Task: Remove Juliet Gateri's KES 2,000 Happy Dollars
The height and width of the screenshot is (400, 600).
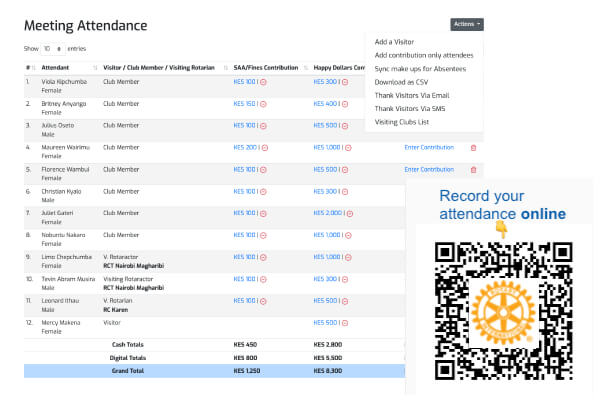Action: tap(349, 213)
